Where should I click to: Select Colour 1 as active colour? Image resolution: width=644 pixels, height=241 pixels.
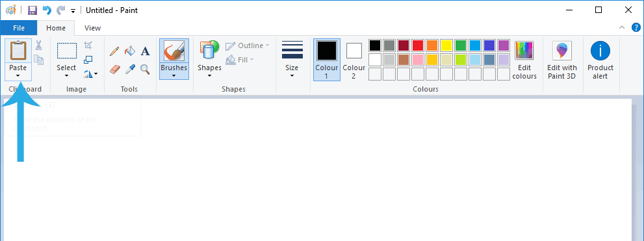tap(326, 60)
